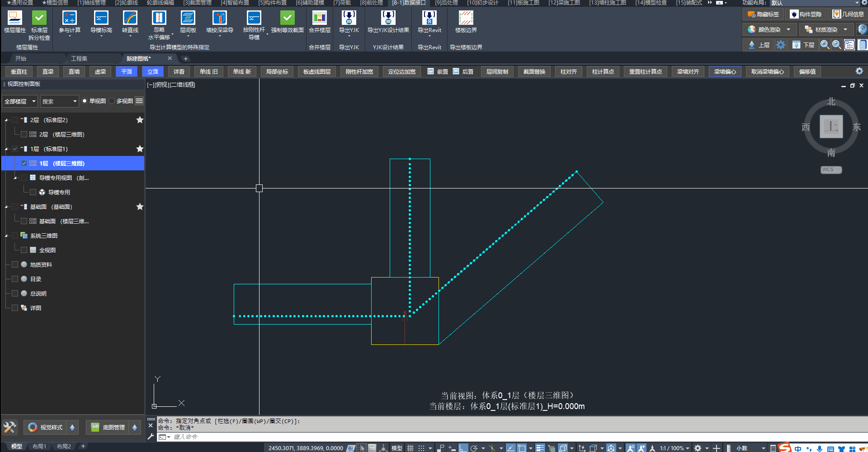Click the 导出Revit export icon

tap(429, 18)
